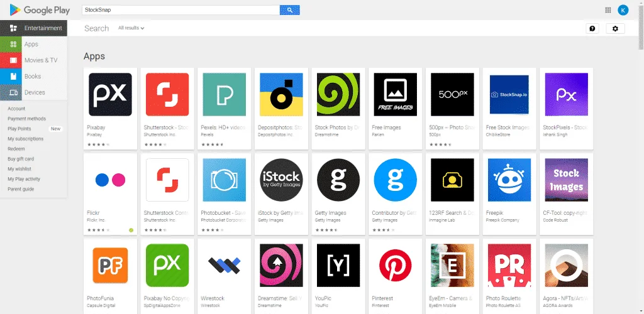Open the CF-Tool Stock Images icon

coord(567,180)
